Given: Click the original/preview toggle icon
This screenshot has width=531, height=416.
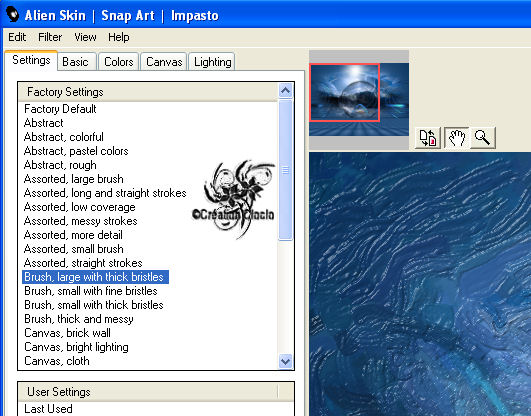Looking at the screenshot, I should click(427, 138).
